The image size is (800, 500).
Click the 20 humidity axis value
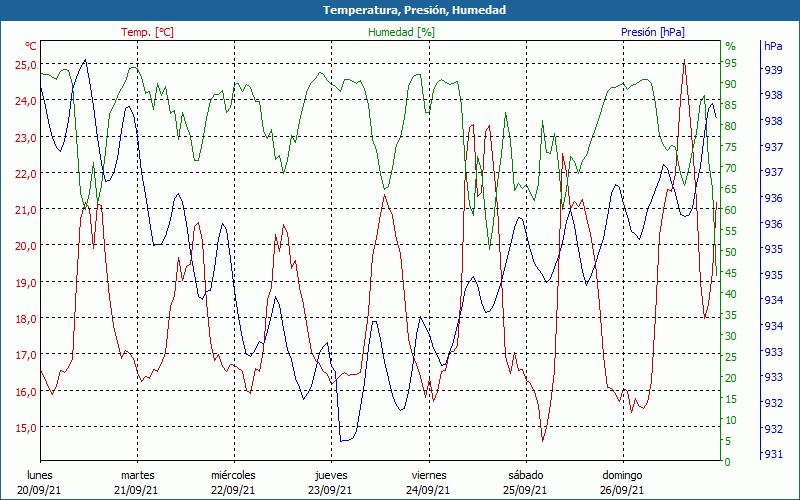[731, 378]
